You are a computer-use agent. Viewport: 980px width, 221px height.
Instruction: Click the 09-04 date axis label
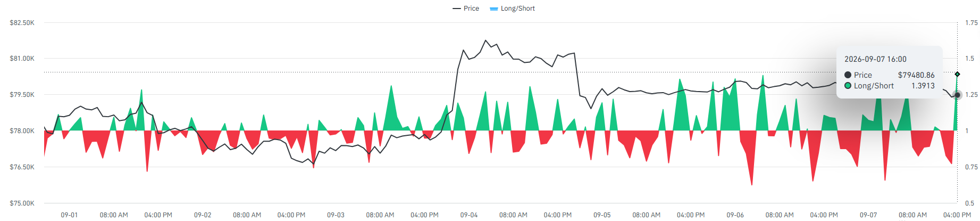[x=469, y=215]
